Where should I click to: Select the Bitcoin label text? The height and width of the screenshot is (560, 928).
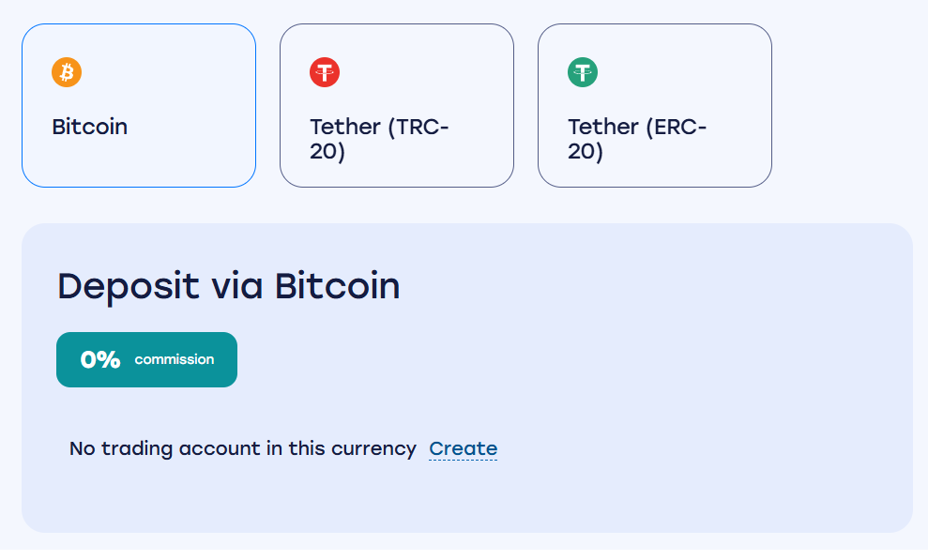coord(89,127)
